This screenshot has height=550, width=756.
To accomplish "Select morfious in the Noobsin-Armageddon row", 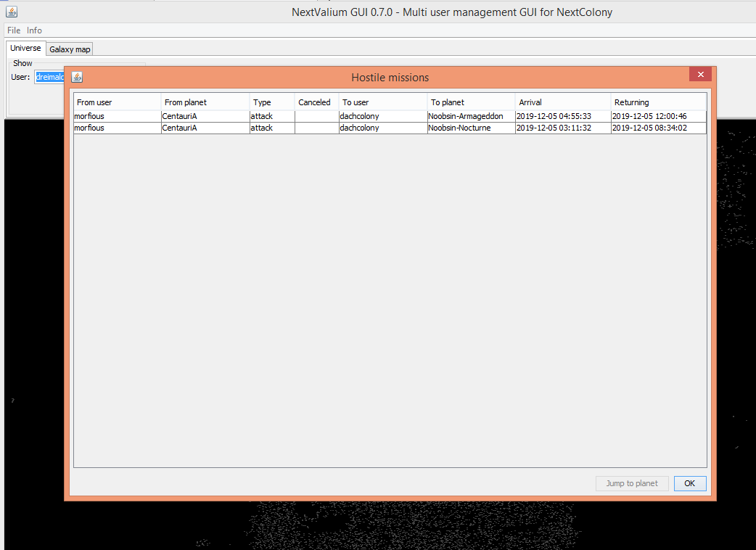I will [x=117, y=116].
